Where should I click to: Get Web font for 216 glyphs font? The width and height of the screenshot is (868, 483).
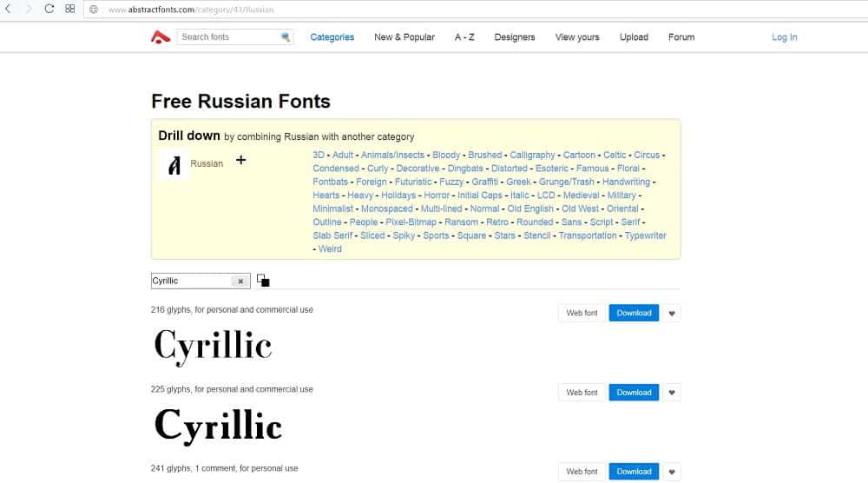coord(582,313)
